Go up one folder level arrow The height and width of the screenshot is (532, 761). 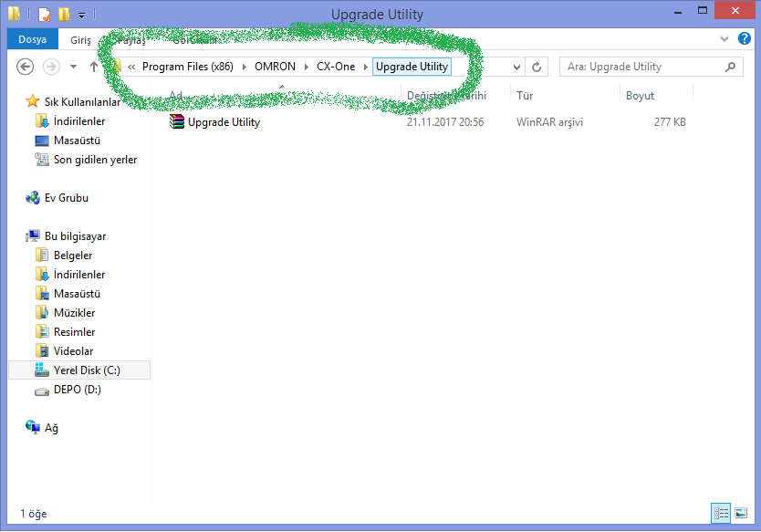pyautogui.click(x=94, y=67)
